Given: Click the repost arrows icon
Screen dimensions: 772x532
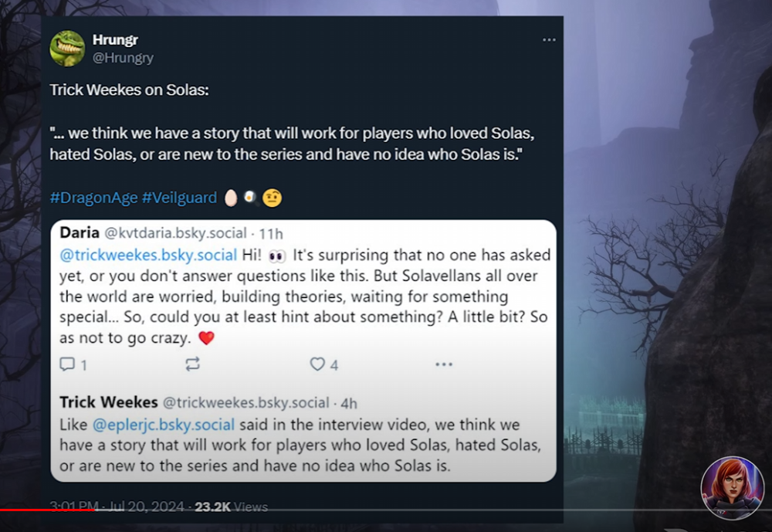Looking at the screenshot, I should (x=193, y=364).
